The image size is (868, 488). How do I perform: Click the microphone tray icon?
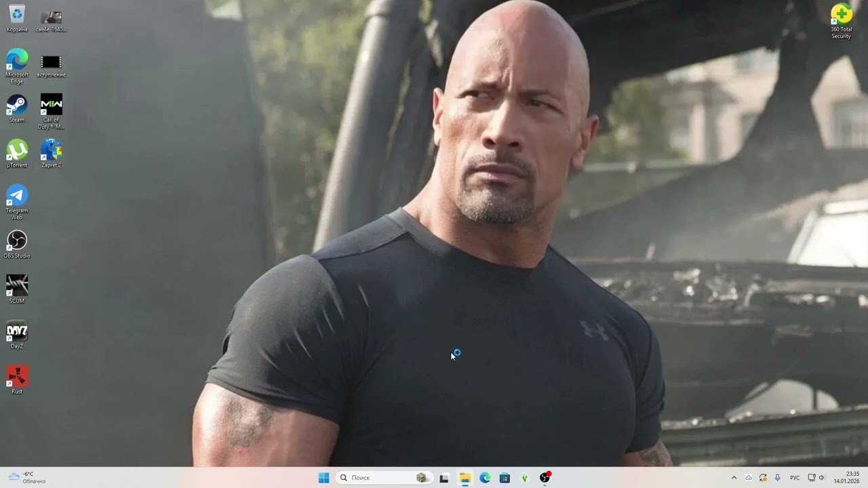coord(777,478)
